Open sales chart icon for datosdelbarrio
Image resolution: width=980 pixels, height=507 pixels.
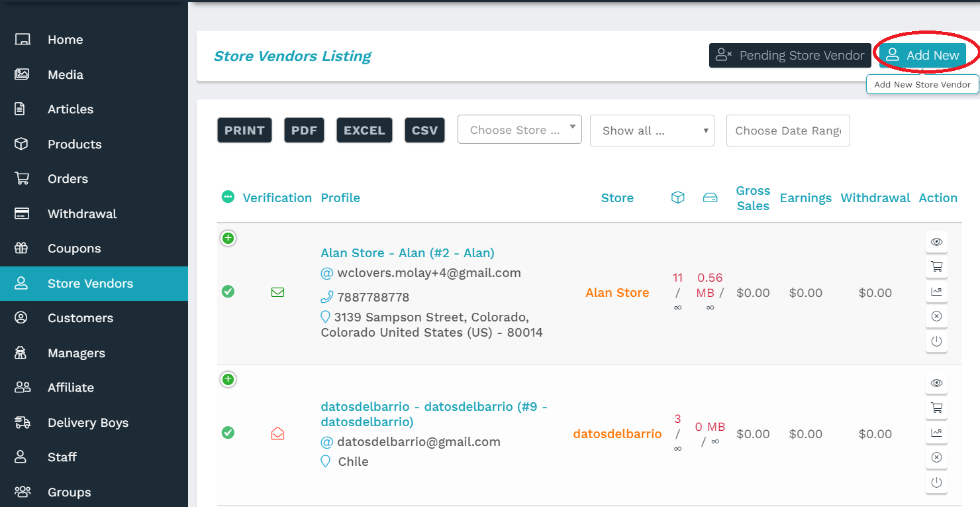pos(936,433)
